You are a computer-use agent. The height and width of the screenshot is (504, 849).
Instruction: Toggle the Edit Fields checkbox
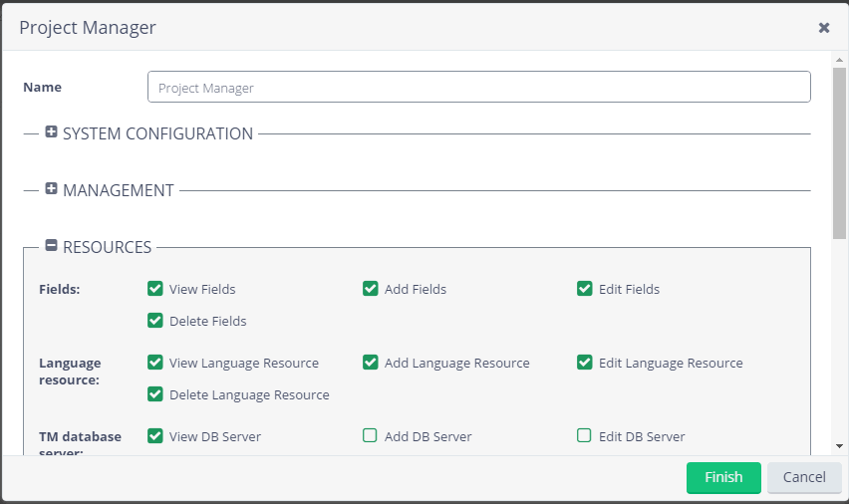click(585, 289)
